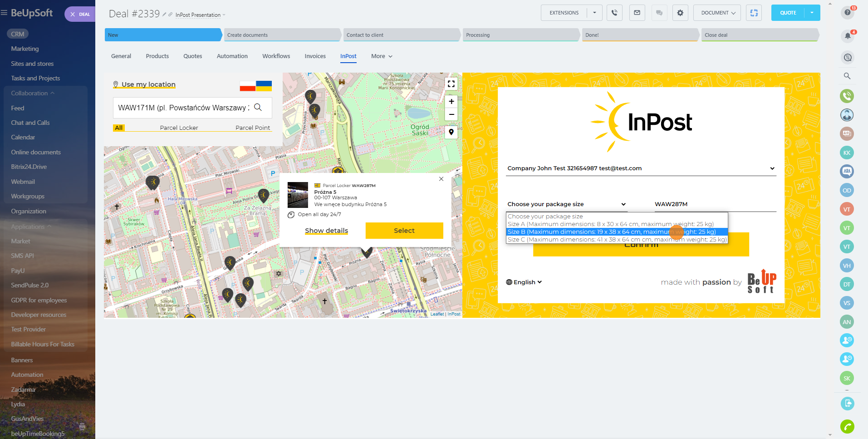This screenshot has height=439, width=868.
Task: Switch to the Products tab
Action: pos(157,56)
